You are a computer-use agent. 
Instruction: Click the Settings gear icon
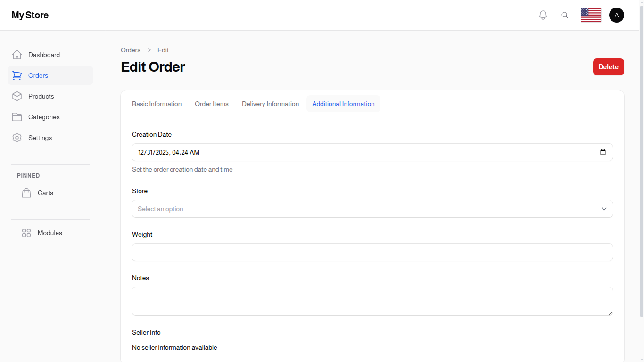pyautogui.click(x=17, y=138)
